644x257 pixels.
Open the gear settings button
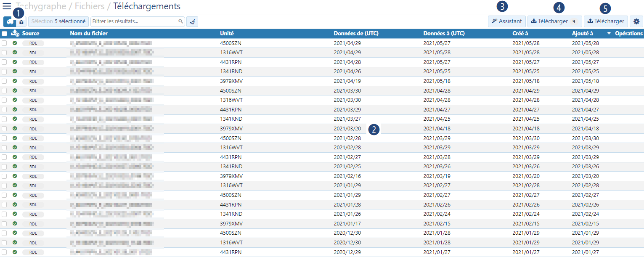[636, 21]
